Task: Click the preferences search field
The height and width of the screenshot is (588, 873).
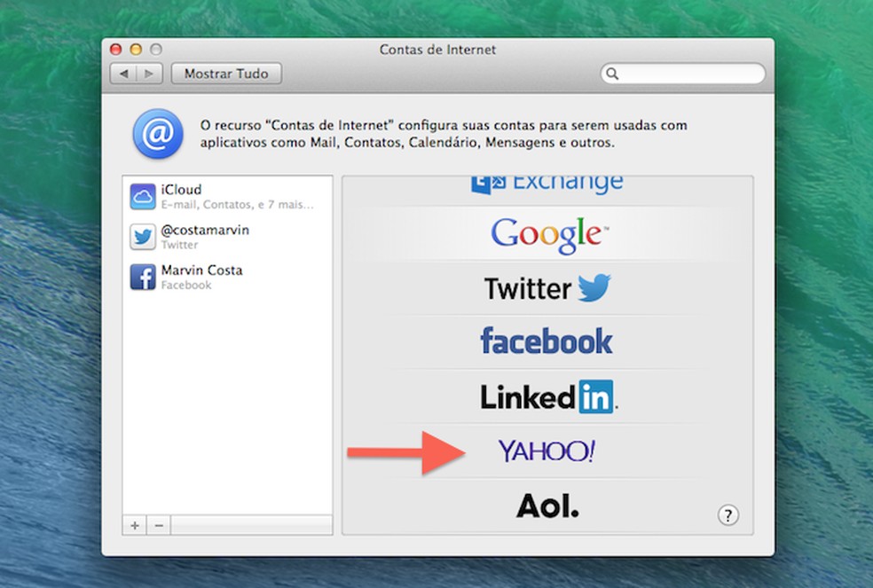Action: tap(683, 74)
